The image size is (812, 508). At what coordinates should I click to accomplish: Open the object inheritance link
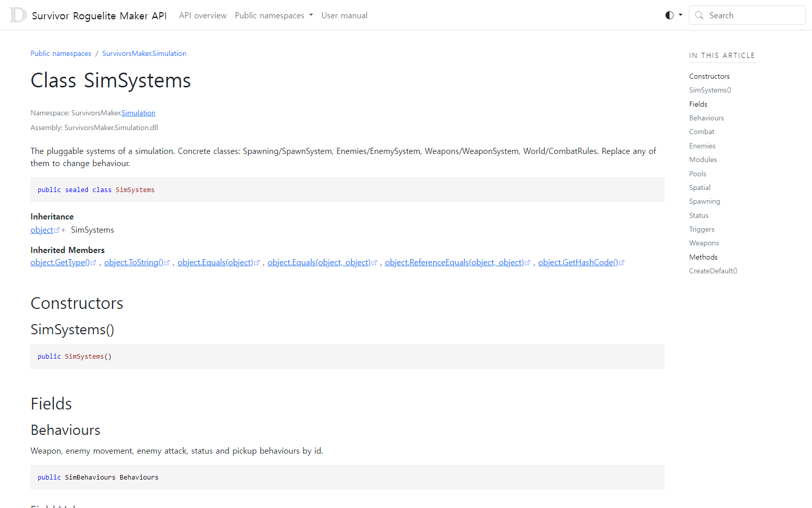42,230
